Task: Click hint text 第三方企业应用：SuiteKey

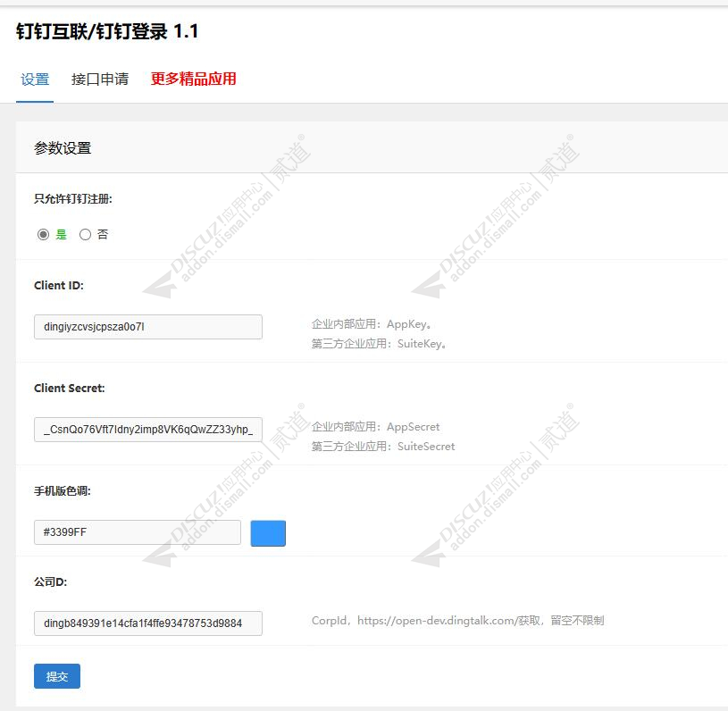Action: pos(379,344)
